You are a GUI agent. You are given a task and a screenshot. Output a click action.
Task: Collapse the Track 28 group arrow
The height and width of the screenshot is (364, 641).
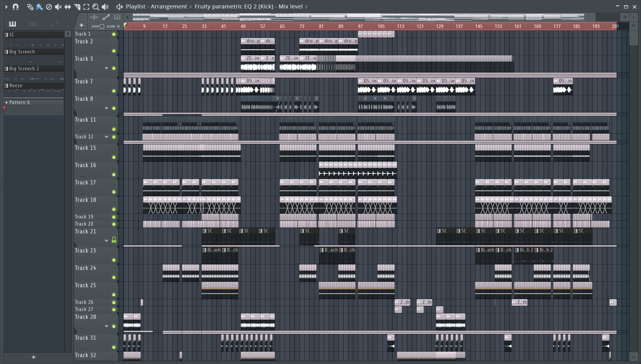pos(106,326)
